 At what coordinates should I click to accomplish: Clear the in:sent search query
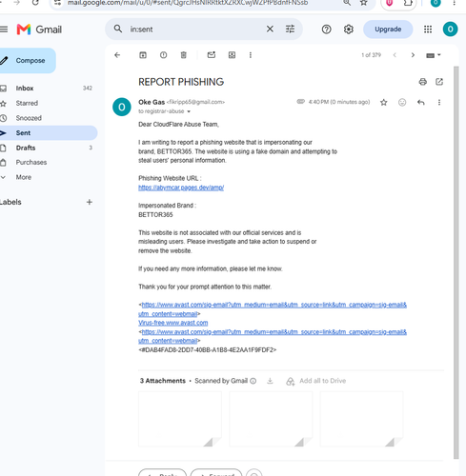tap(270, 30)
